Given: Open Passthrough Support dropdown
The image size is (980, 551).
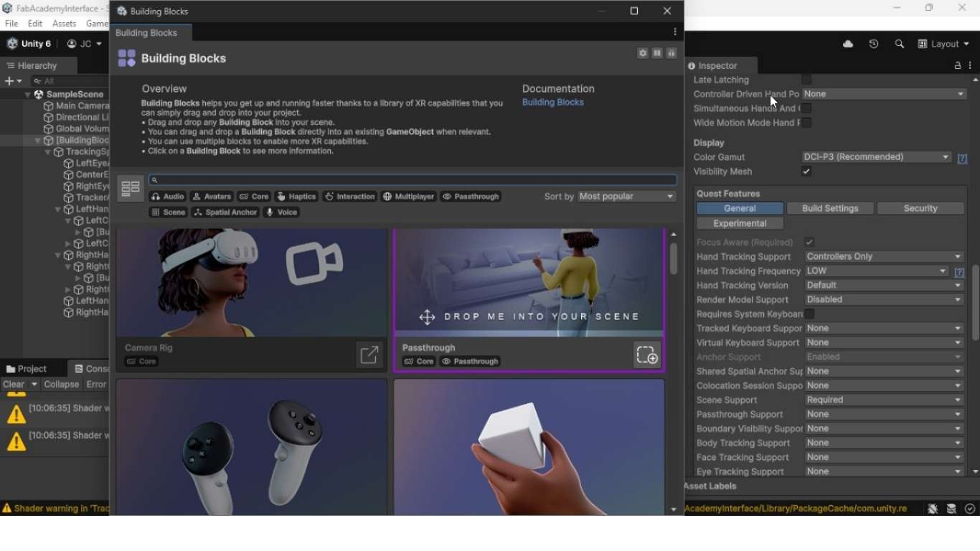Looking at the screenshot, I should (885, 414).
